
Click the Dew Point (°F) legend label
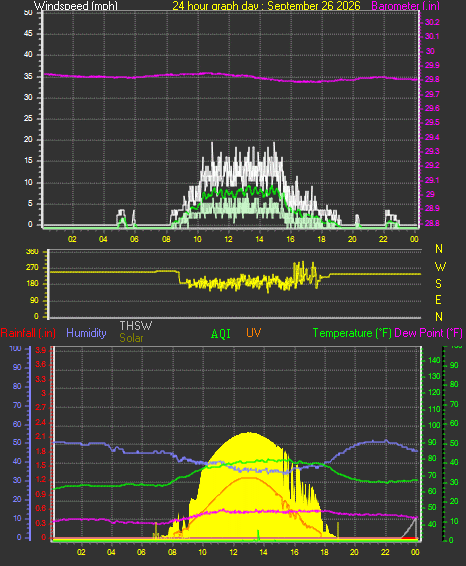[428, 333]
